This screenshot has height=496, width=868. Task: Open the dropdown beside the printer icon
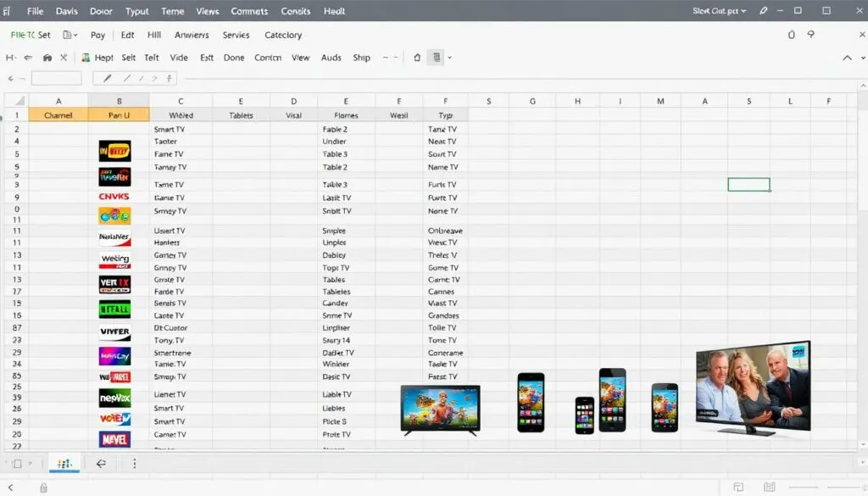click(x=450, y=57)
